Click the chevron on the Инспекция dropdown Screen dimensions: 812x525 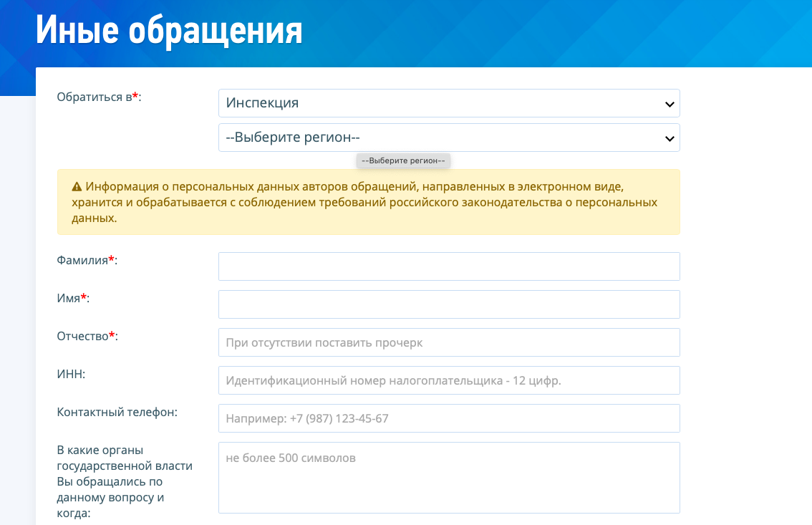670,104
